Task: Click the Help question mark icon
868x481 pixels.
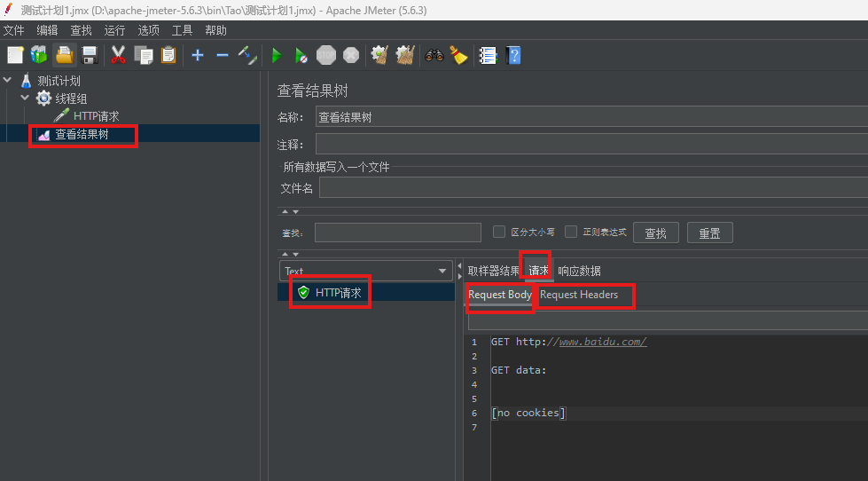Action: click(x=513, y=55)
